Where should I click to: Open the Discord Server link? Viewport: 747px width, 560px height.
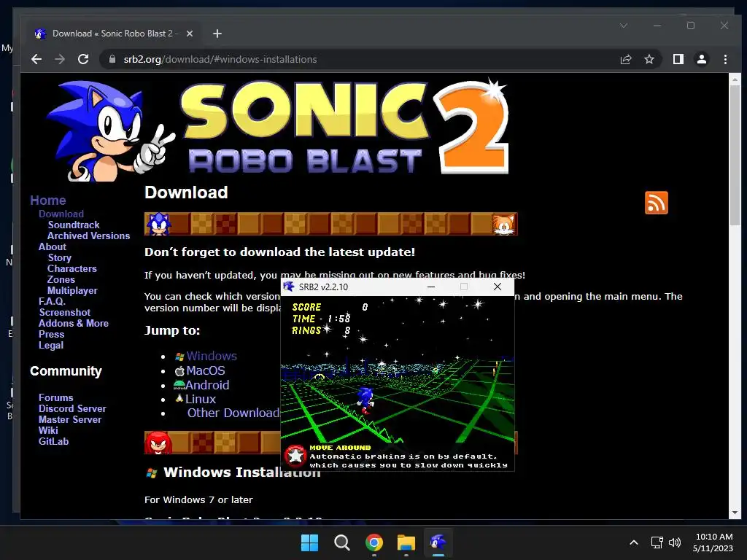[72, 408]
